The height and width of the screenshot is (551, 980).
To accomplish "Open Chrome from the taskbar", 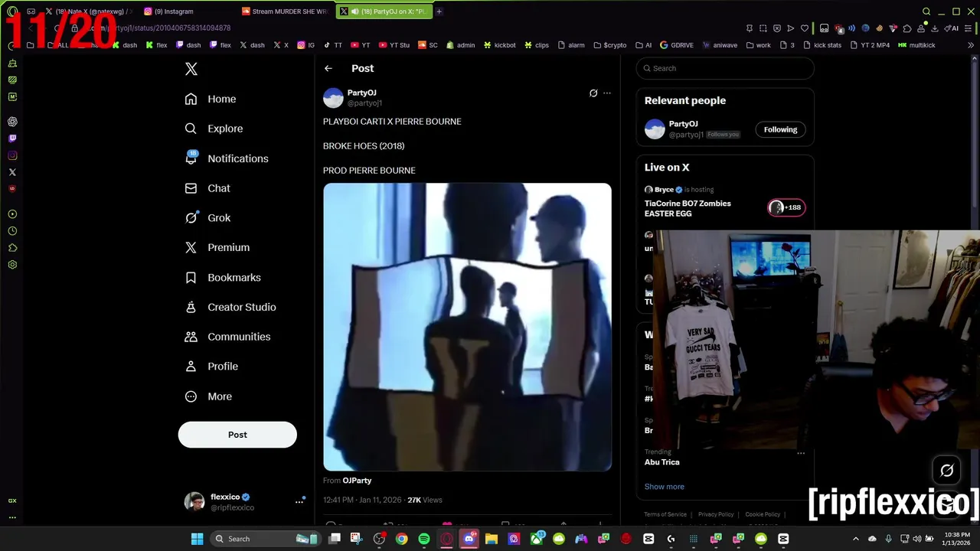I will pyautogui.click(x=401, y=539).
